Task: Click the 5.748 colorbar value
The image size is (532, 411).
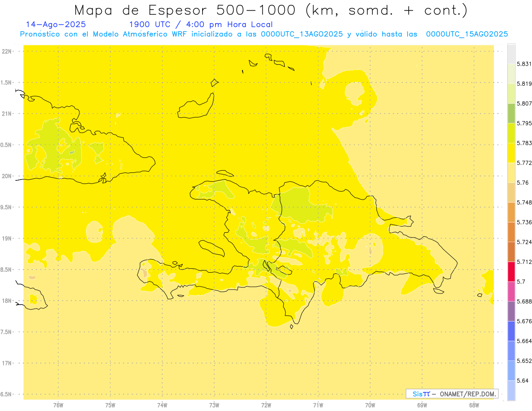Action: tap(524, 203)
